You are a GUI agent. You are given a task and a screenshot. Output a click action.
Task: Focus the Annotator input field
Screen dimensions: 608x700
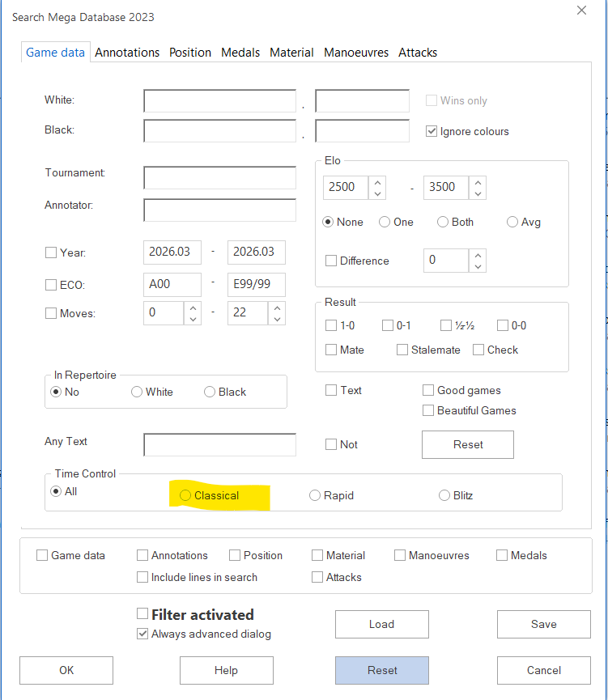[x=219, y=210]
